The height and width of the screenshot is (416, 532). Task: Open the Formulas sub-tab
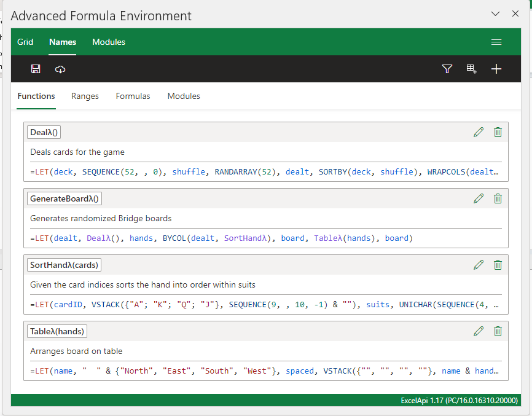click(133, 96)
